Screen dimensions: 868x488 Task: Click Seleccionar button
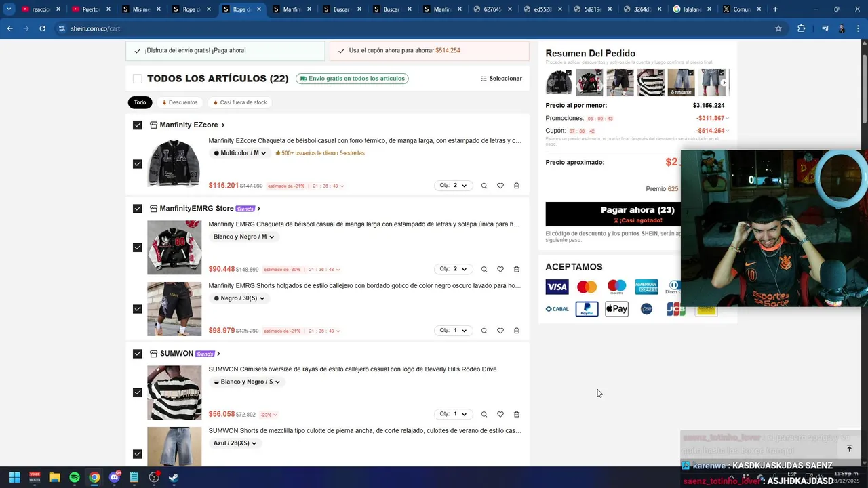501,79
